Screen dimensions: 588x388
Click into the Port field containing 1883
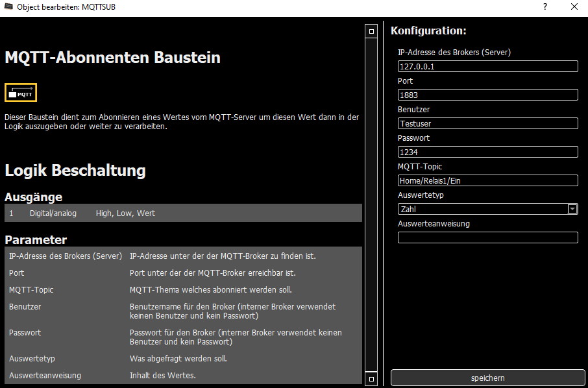(487, 95)
